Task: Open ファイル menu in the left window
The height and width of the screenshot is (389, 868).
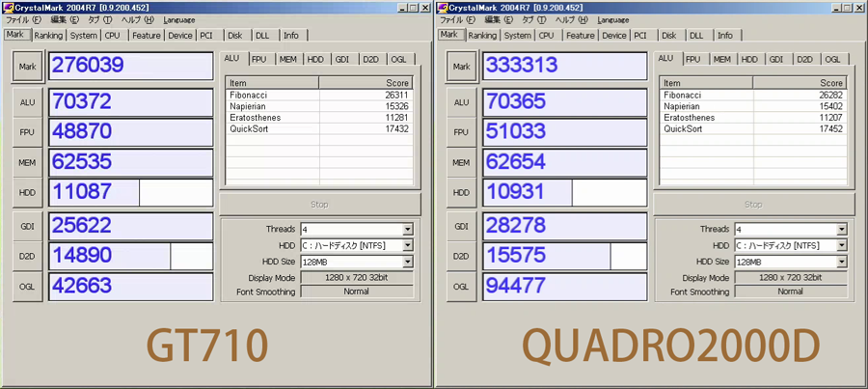Action: (23, 19)
